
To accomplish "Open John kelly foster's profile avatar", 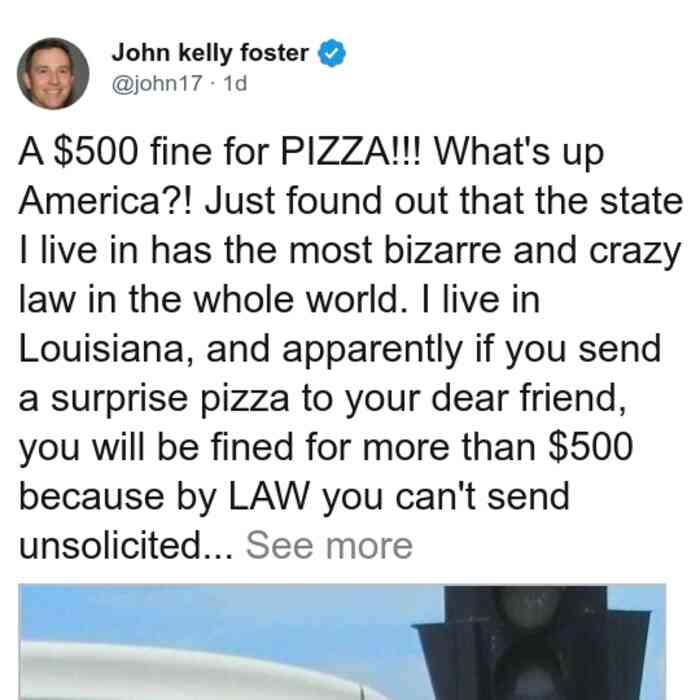I will (53, 74).
